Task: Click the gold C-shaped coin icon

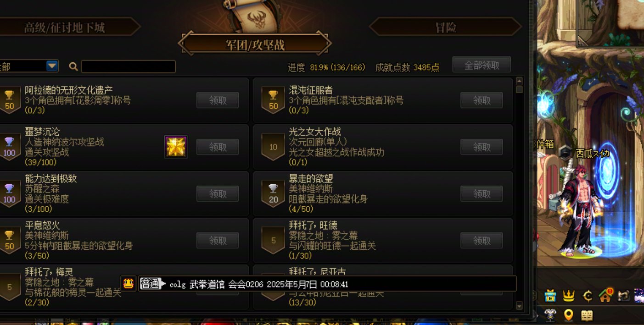Action: tap(587, 296)
